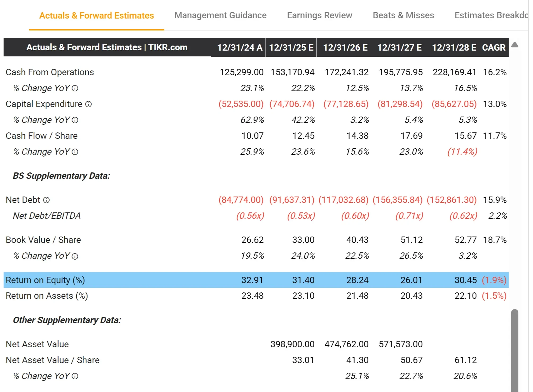
Task: Select the Return on Assets row
Action: 46,296
